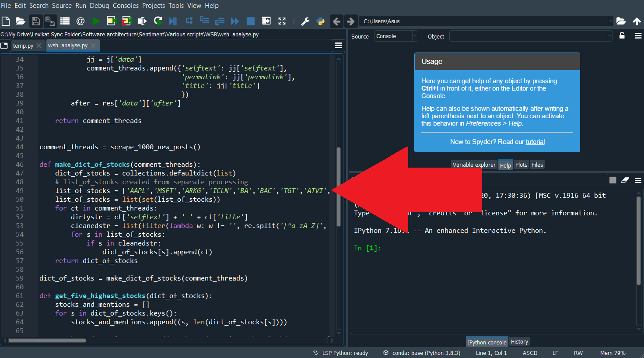Image resolution: width=644 pixels, height=358 pixels.
Task: Select the IPython console tab
Action: point(487,342)
